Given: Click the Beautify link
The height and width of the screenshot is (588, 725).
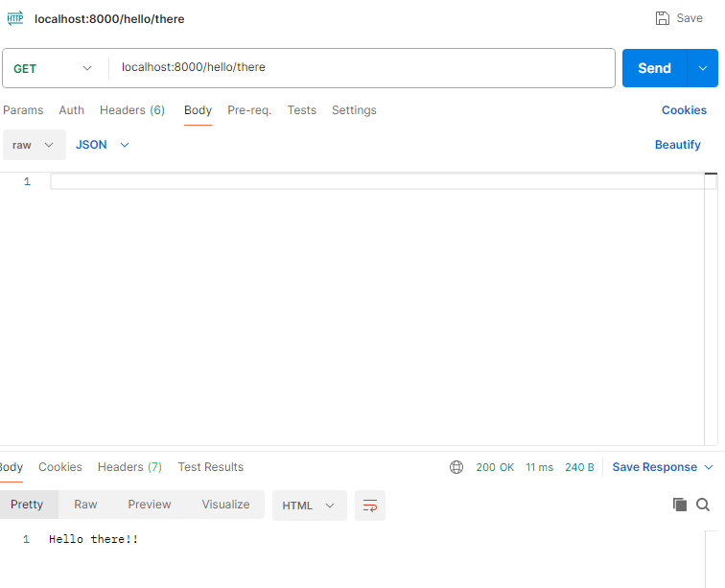Looking at the screenshot, I should pos(677,145).
